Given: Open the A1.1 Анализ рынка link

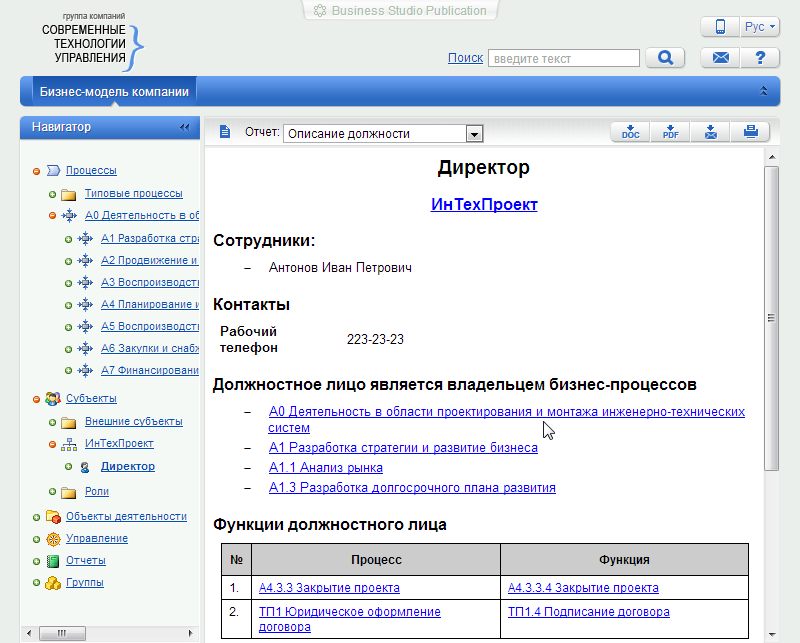Looking at the screenshot, I should pyautogui.click(x=325, y=467).
